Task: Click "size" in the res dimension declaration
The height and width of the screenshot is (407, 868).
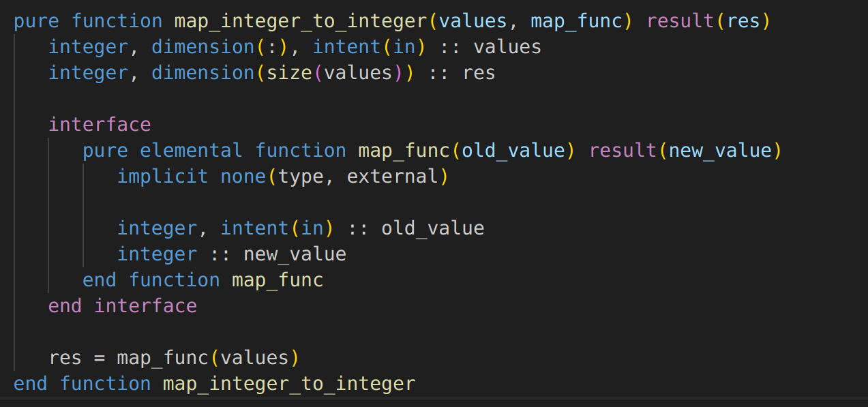Action: coord(290,73)
